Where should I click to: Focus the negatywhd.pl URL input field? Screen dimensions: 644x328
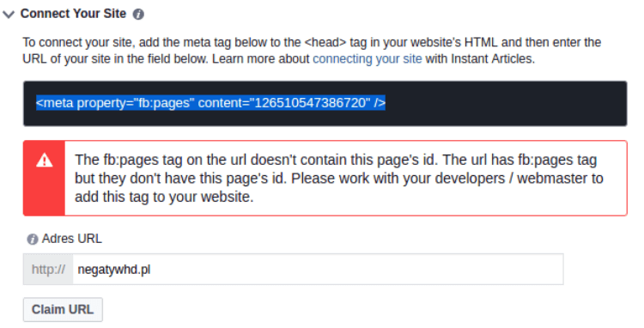point(318,270)
